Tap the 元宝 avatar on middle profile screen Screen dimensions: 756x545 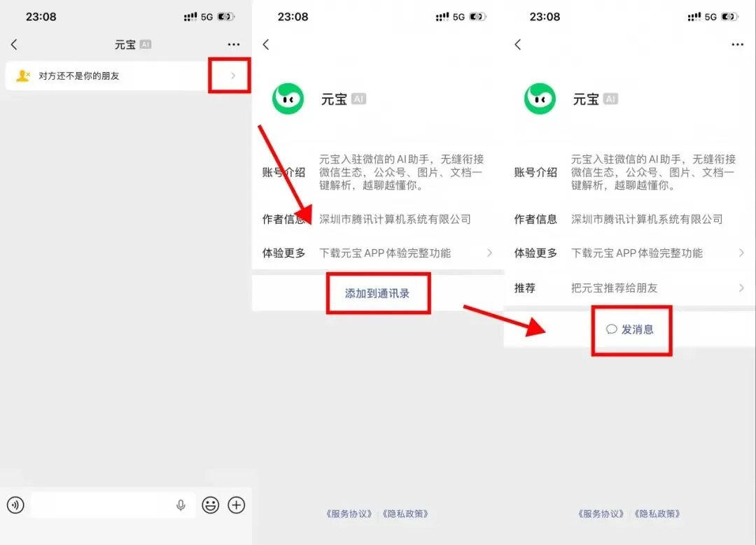[x=288, y=99]
